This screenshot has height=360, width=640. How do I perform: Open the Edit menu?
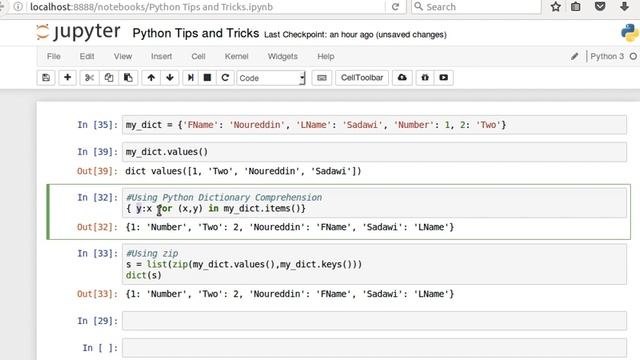pos(87,56)
